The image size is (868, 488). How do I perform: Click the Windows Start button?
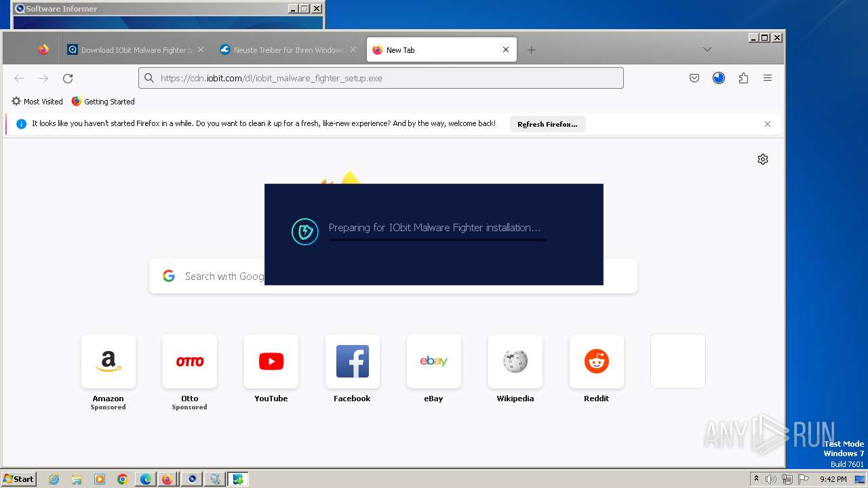[x=18, y=479]
